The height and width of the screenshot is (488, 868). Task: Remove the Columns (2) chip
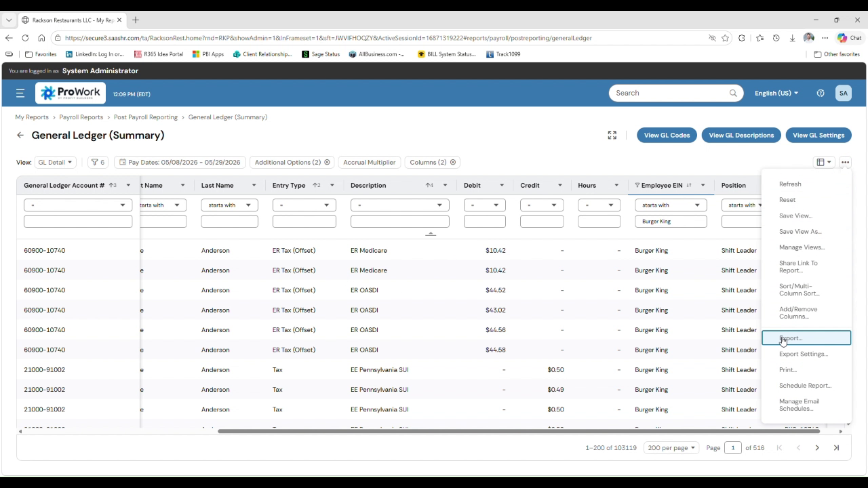click(x=453, y=162)
